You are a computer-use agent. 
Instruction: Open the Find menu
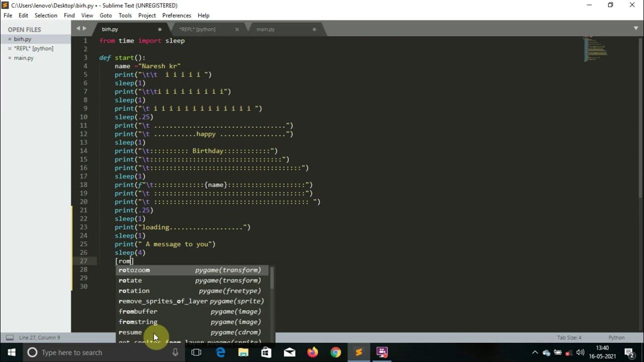(x=69, y=16)
